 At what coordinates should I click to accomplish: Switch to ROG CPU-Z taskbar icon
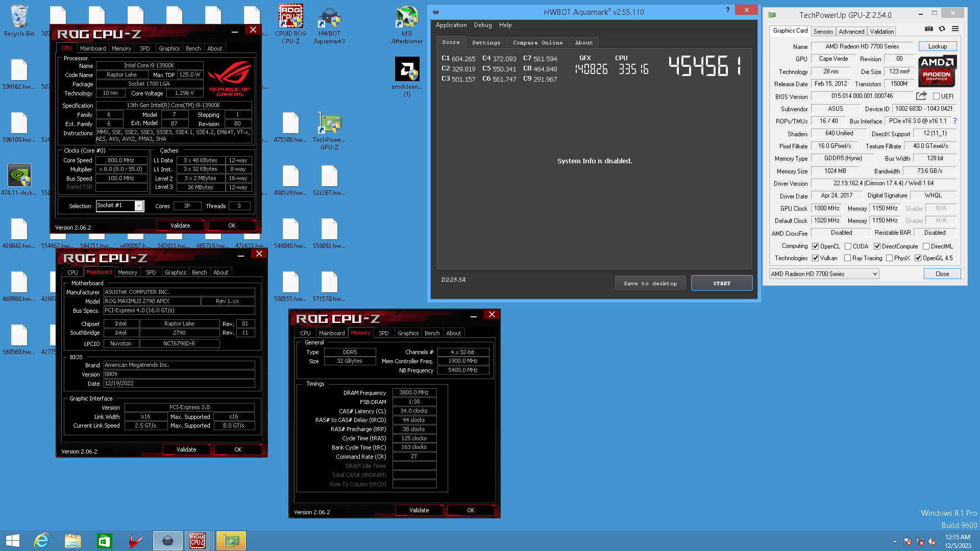(198, 541)
